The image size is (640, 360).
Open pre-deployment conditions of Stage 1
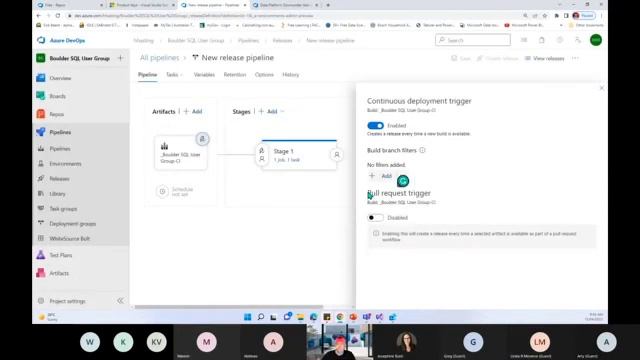[x=262, y=155]
